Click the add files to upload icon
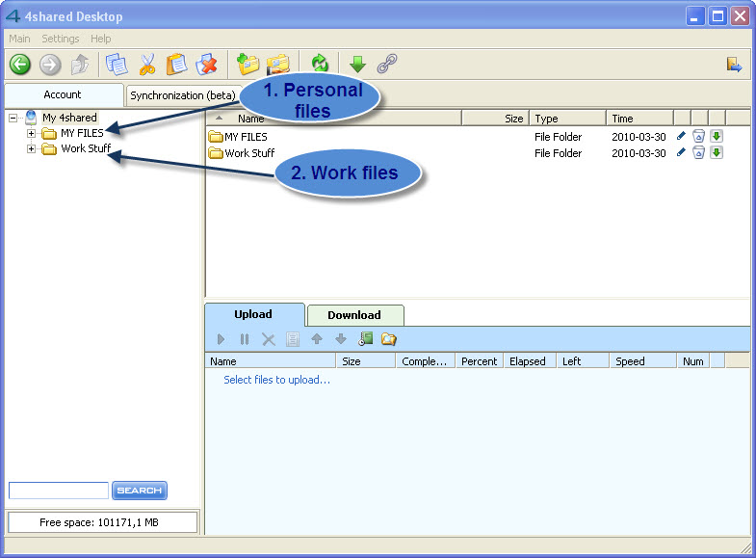The image size is (756, 558). coord(365,339)
